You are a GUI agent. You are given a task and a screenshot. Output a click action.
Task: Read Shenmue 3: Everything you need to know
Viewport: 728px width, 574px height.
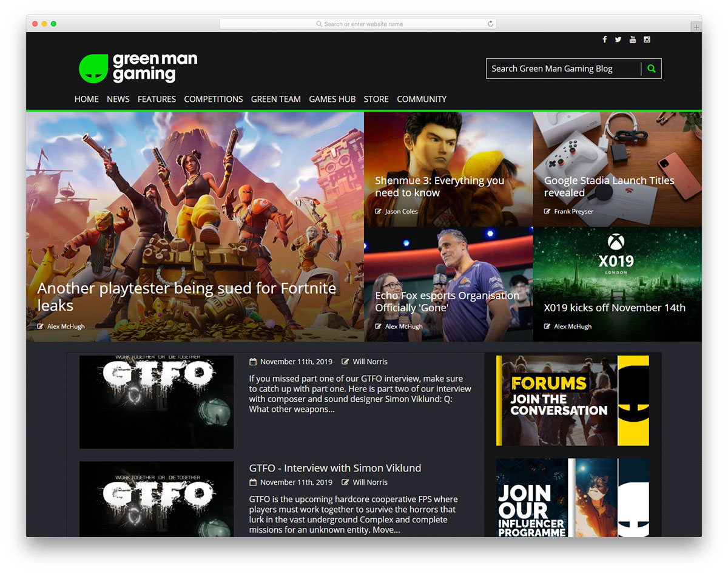(x=439, y=186)
